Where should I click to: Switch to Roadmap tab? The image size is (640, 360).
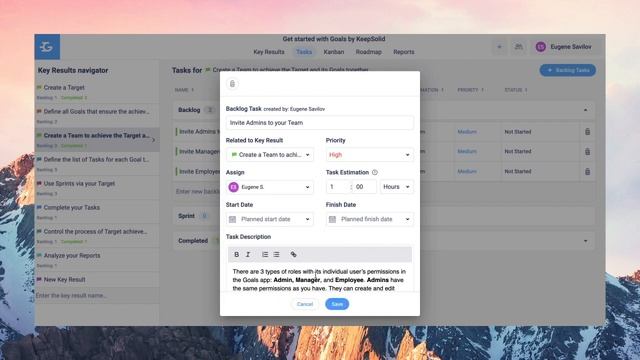[368, 52]
